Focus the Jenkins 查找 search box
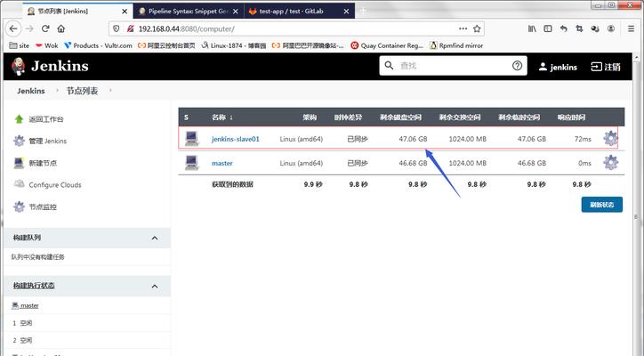 click(454, 65)
